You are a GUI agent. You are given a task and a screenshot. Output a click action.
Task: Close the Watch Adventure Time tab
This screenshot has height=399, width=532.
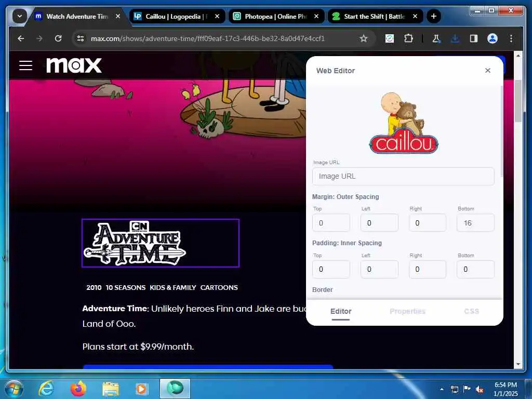[x=118, y=16]
